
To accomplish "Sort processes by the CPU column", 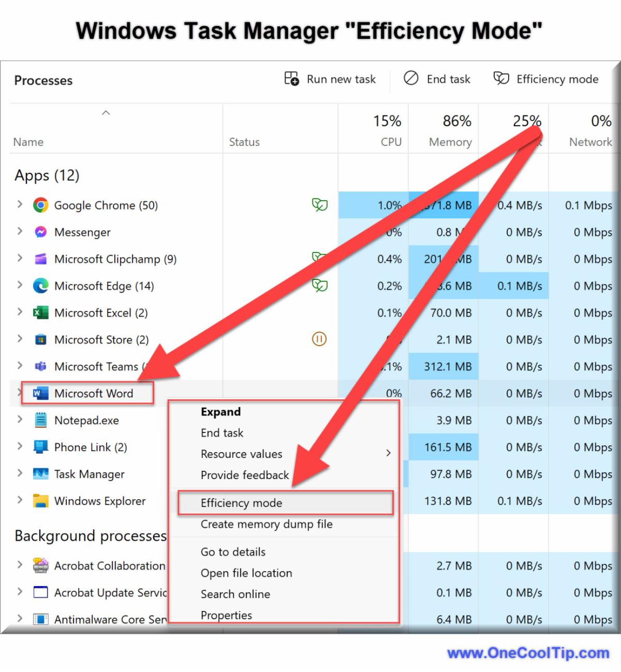I will 391,142.
